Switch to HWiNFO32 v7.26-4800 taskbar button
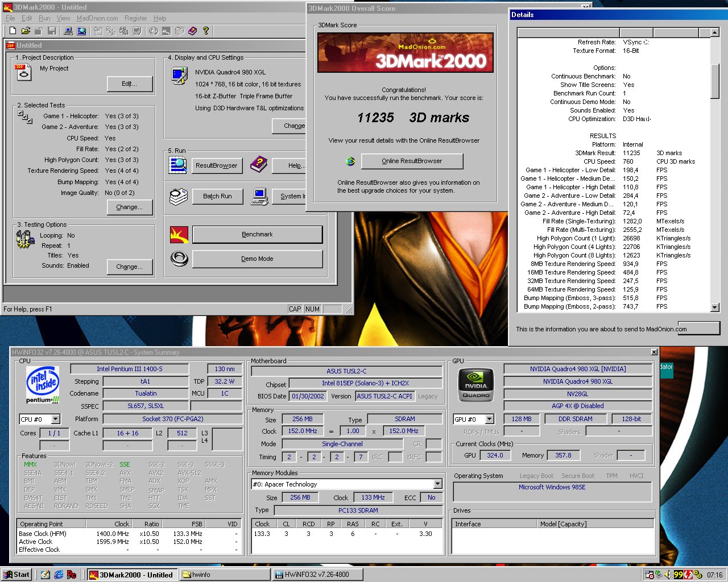 318,575
